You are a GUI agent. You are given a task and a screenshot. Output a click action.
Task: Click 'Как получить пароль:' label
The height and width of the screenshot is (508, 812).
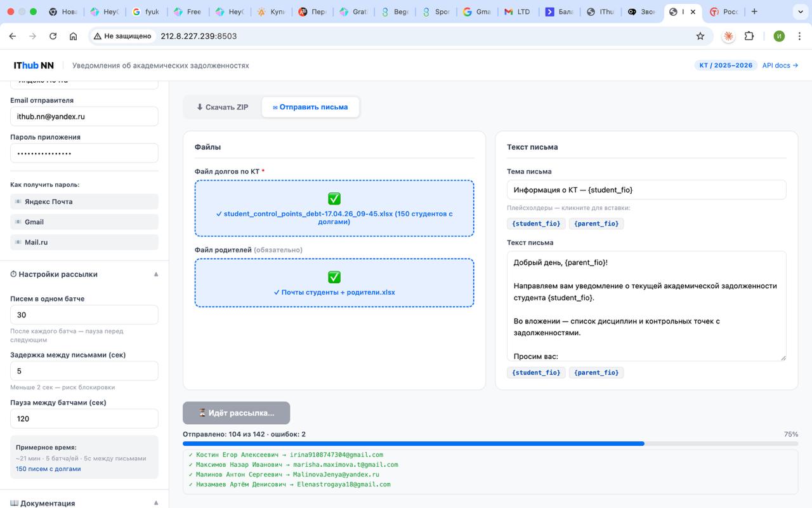[44, 185]
